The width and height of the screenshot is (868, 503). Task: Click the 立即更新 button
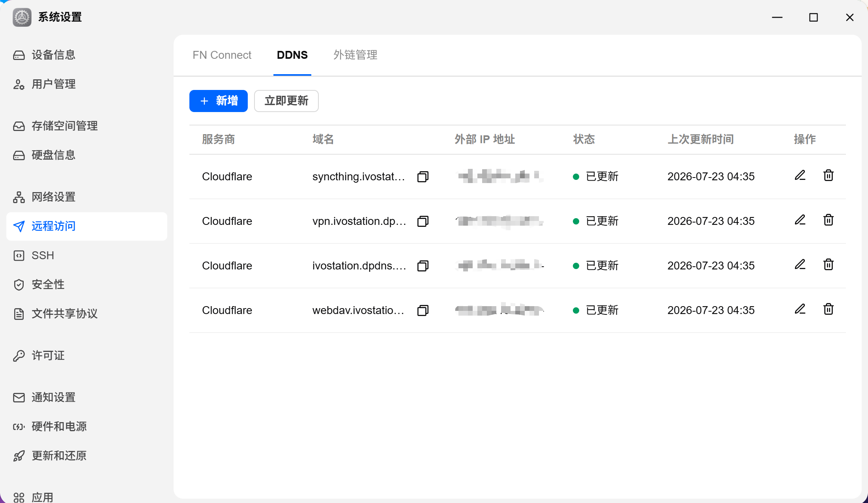(x=286, y=101)
